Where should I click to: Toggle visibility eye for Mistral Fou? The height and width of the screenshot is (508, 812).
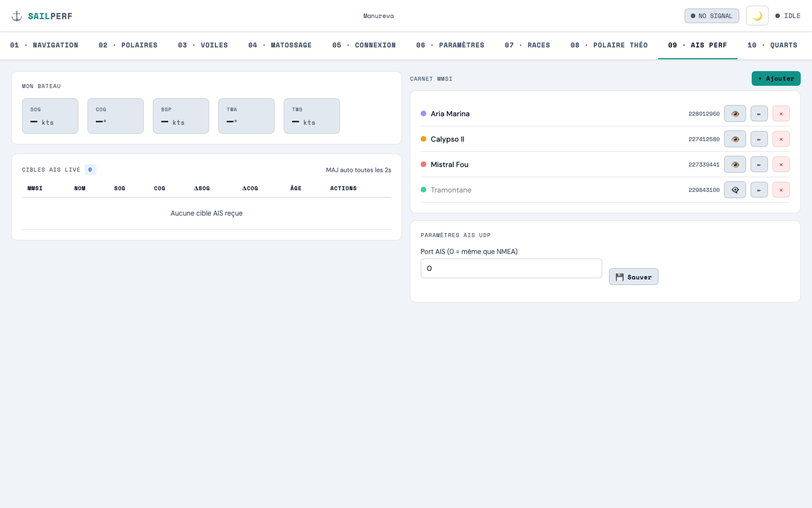click(x=735, y=164)
